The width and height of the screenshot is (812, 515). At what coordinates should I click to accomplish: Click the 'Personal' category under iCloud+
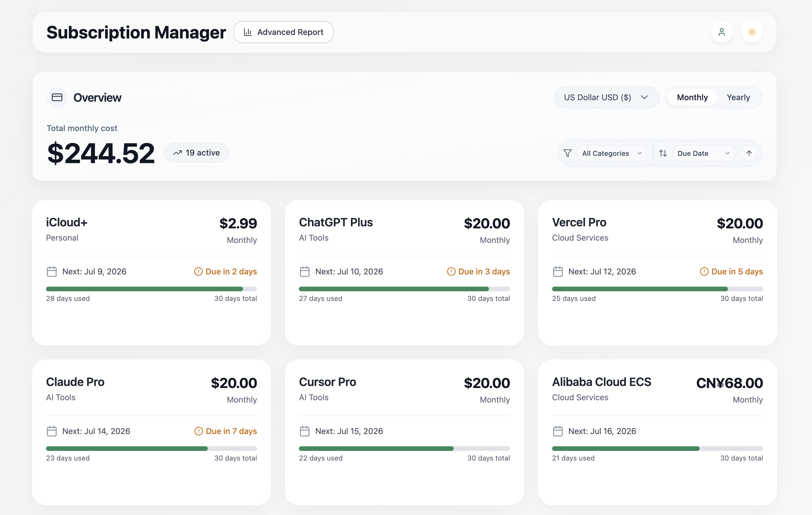[62, 238]
